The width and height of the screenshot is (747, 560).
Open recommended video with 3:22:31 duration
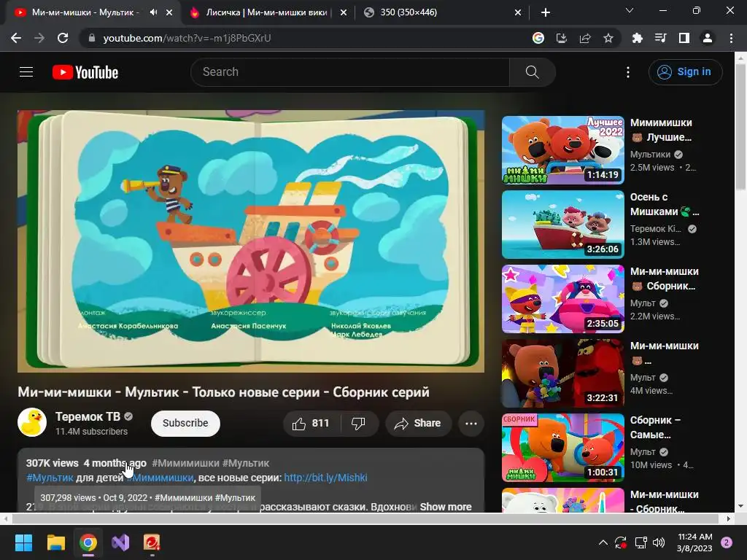[562, 373]
